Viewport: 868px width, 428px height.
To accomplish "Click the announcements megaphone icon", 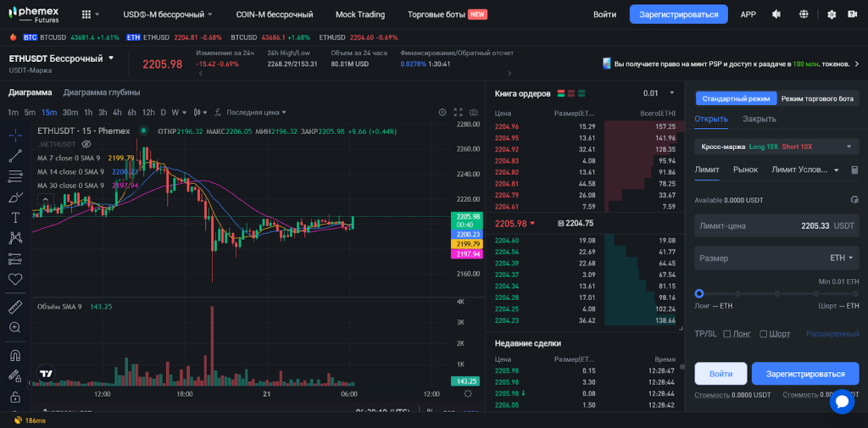I will tap(777, 14).
